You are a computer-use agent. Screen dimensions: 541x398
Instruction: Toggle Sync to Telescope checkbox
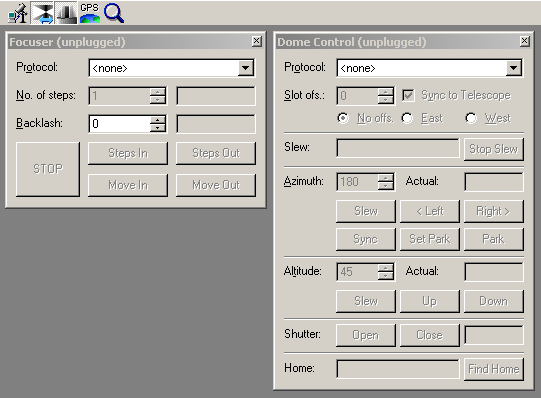[408, 95]
